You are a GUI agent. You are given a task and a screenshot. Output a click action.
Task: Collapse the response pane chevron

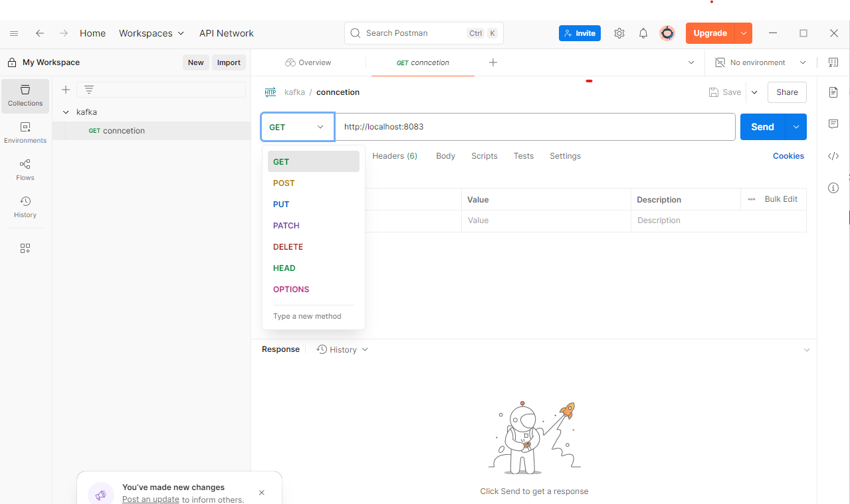click(807, 350)
